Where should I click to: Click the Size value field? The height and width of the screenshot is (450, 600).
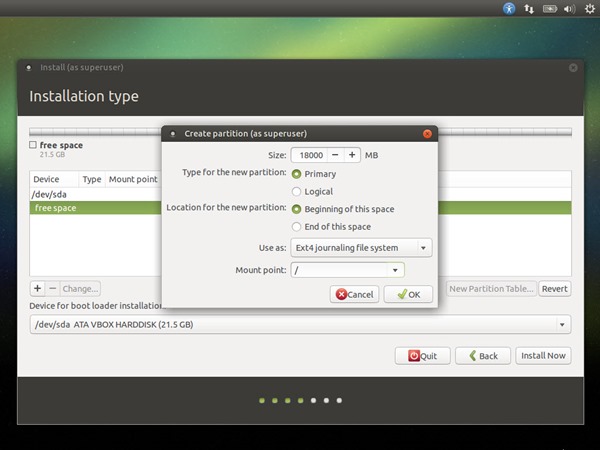[x=310, y=155]
